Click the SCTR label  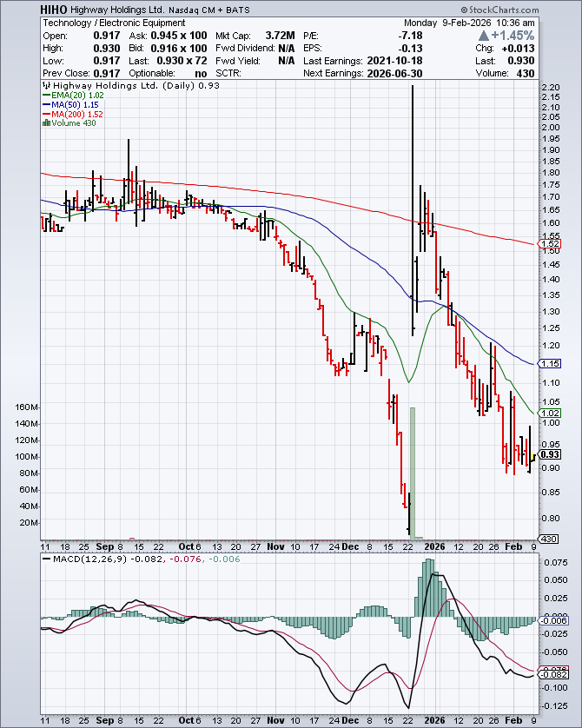pos(228,73)
